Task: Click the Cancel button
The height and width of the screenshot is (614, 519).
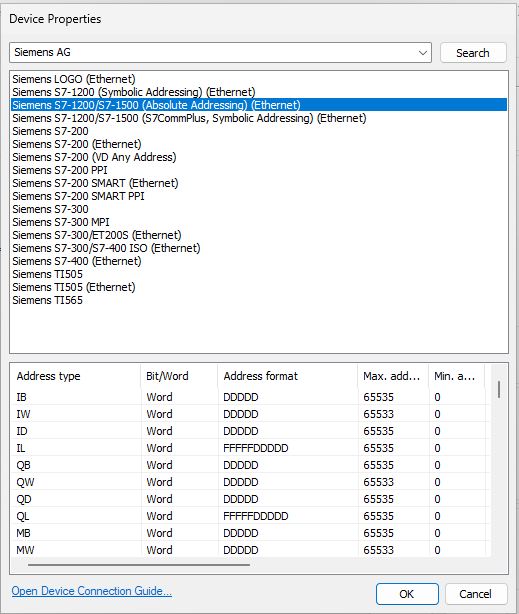Action: (x=476, y=594)
